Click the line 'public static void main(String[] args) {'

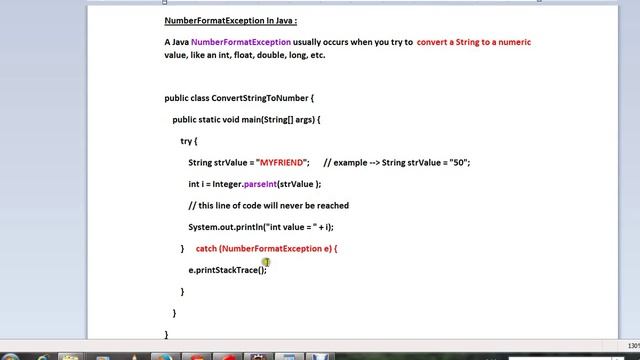coord(246,120)
